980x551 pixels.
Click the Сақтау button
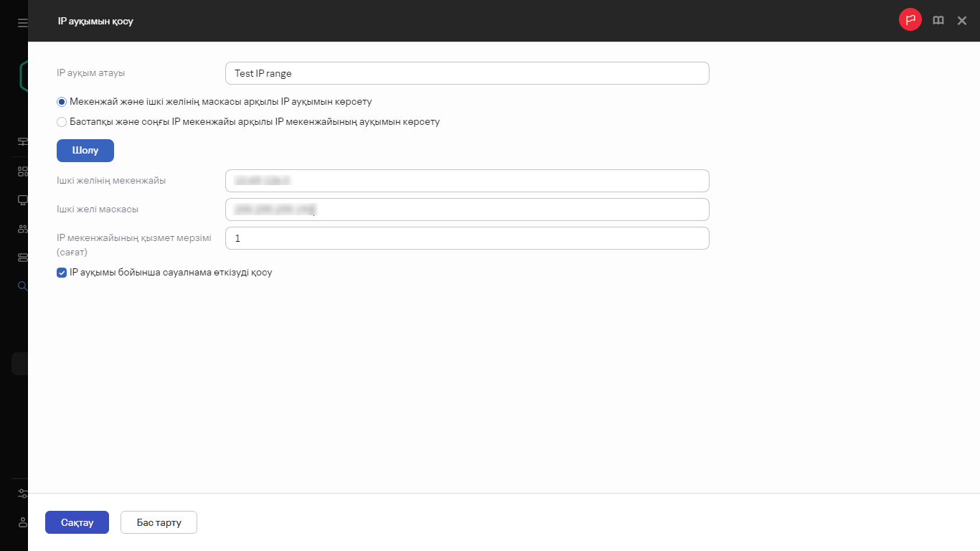pos(77,522)
